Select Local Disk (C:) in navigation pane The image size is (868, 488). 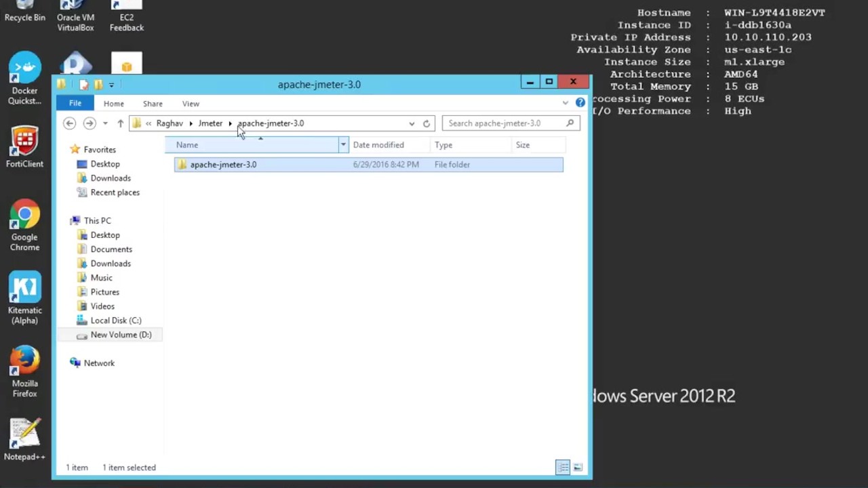(x=116, y=321)
